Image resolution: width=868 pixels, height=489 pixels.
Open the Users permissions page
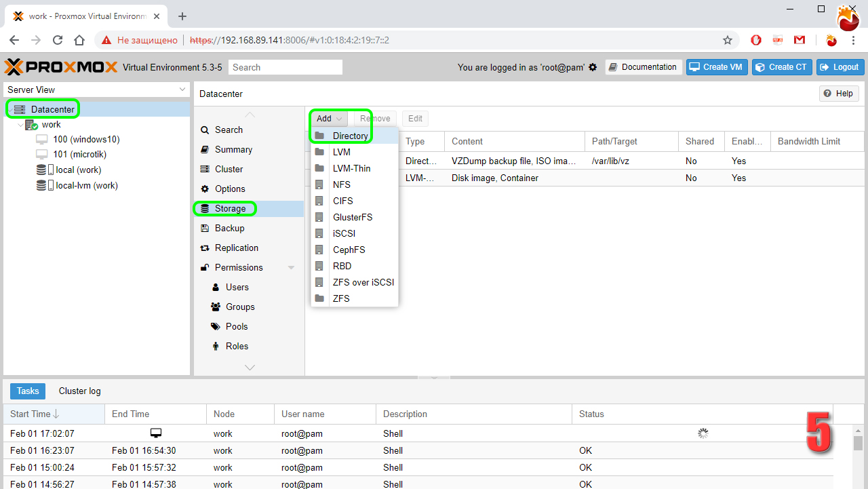click(249, 287)
